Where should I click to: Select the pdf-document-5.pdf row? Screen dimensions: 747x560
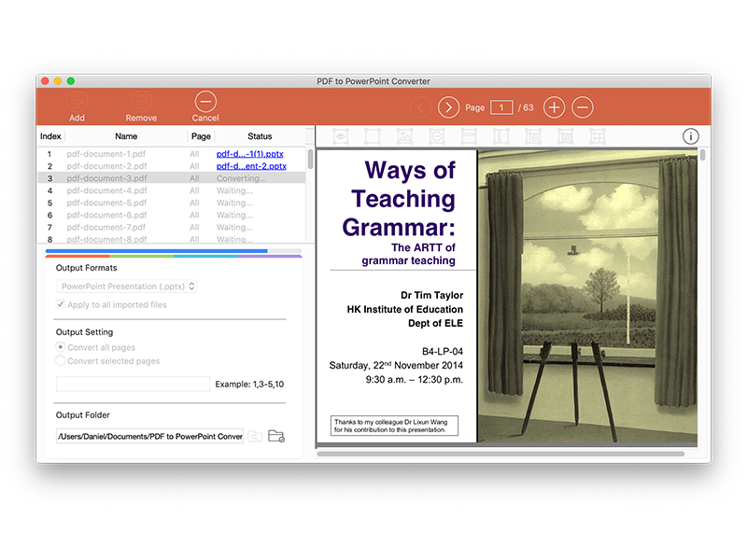172,203
